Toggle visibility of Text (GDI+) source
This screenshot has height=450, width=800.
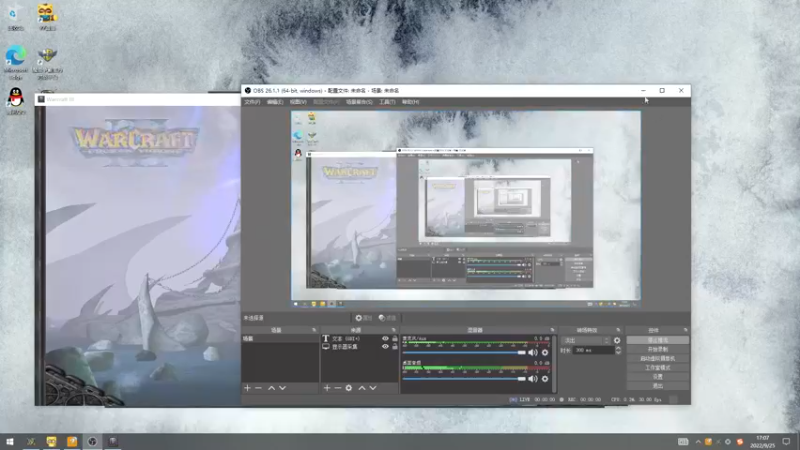coord(385,338)
